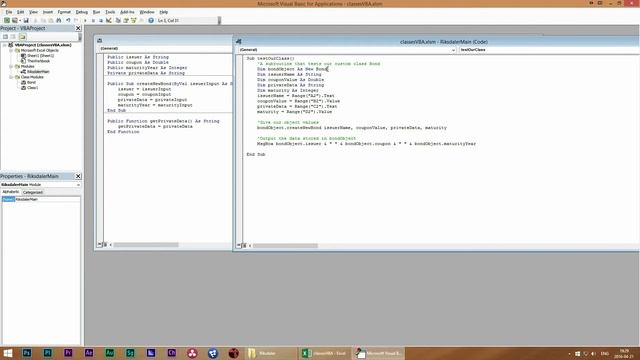Switch to the Excel window in taskbar
This screenshot has height=360, width=640.
coord(324,353)
